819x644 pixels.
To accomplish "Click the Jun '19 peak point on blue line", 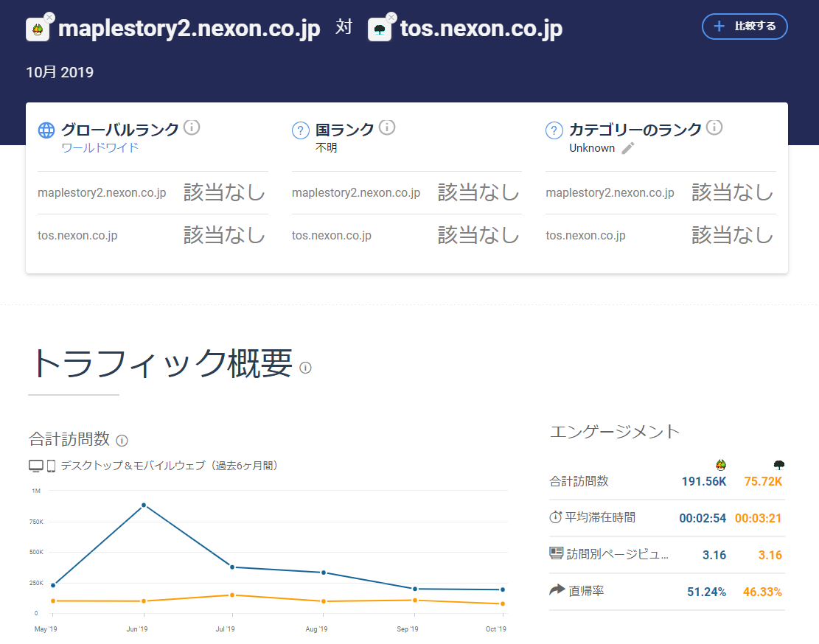I will tap(144, 505).
